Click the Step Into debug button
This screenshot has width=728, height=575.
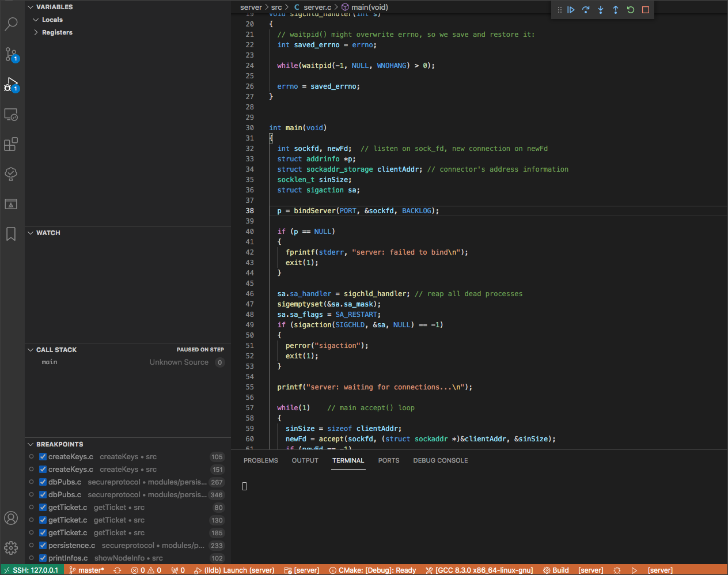pos(601,10)
